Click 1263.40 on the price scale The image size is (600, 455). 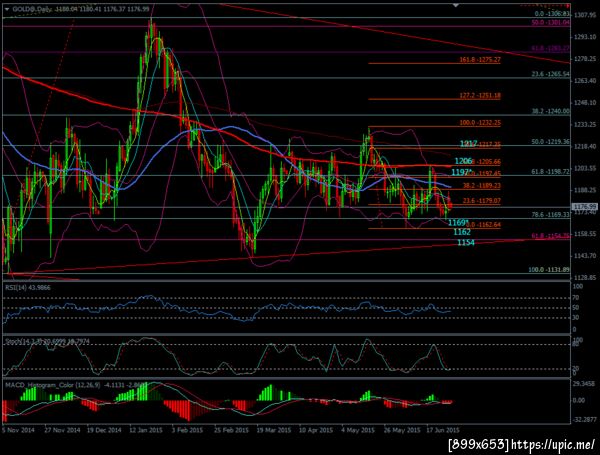[584, 81]
